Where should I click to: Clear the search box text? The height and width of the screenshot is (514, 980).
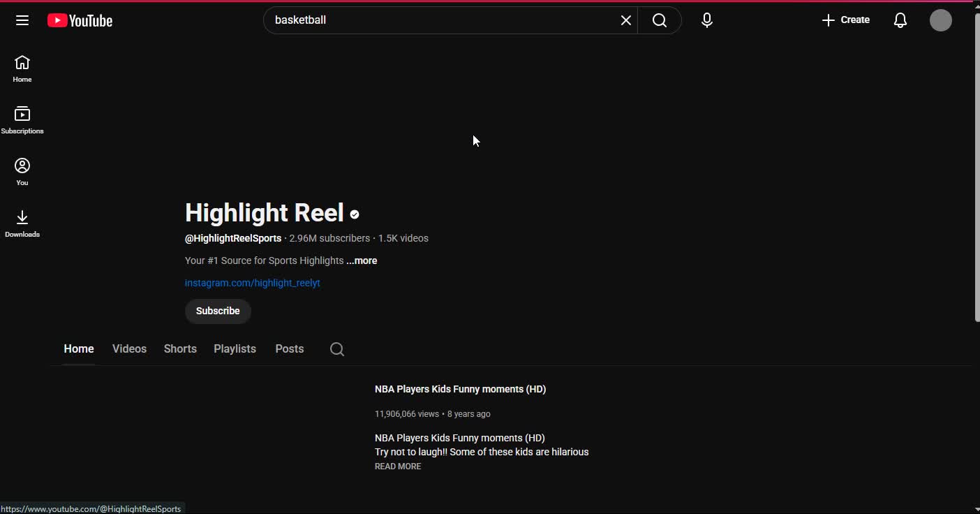[625, 20]
